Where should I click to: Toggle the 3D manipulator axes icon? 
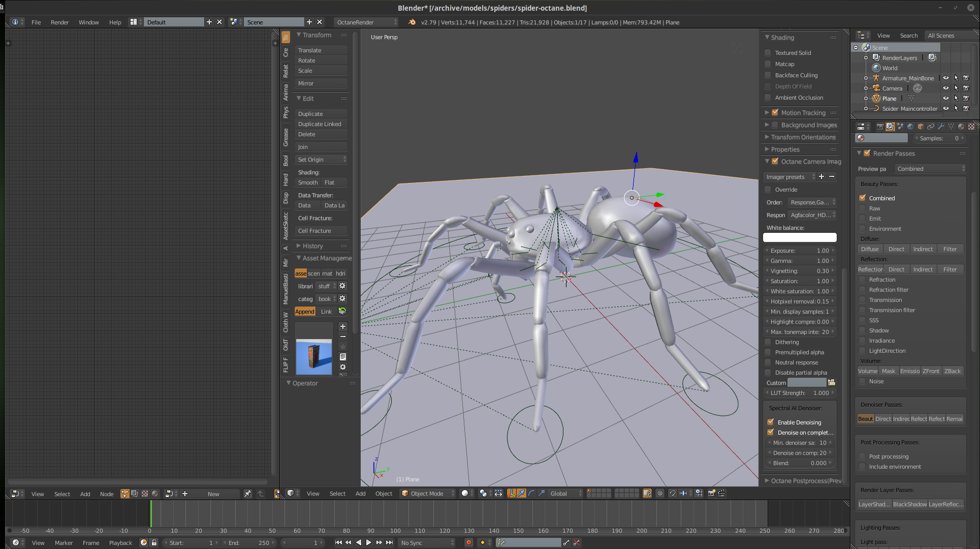click(511, 493)
